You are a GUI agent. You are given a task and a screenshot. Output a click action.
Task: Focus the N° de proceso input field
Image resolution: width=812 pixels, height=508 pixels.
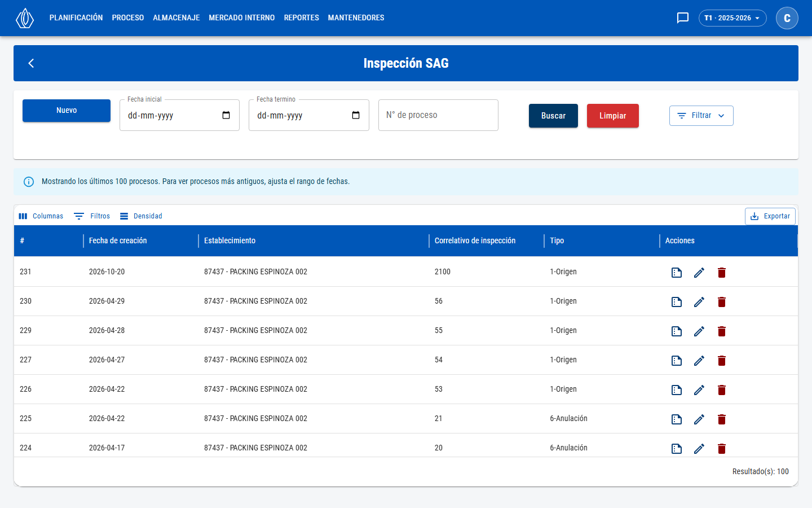click(438, 115)
